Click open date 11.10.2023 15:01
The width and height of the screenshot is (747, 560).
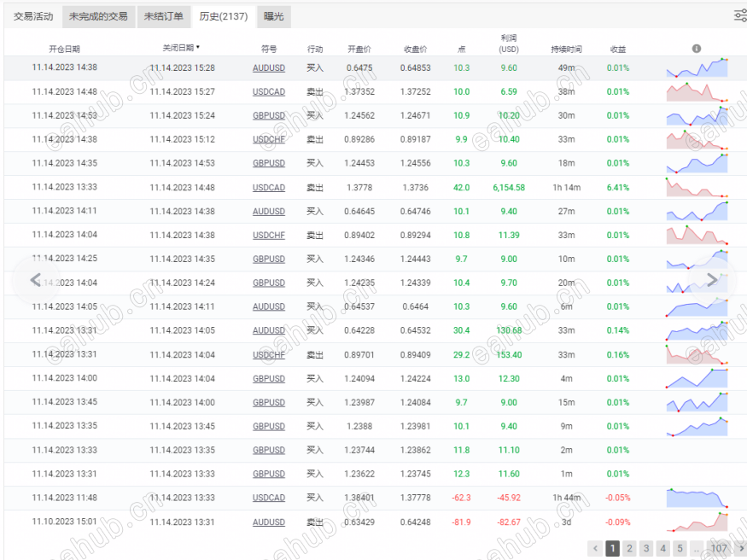point(64,522)
